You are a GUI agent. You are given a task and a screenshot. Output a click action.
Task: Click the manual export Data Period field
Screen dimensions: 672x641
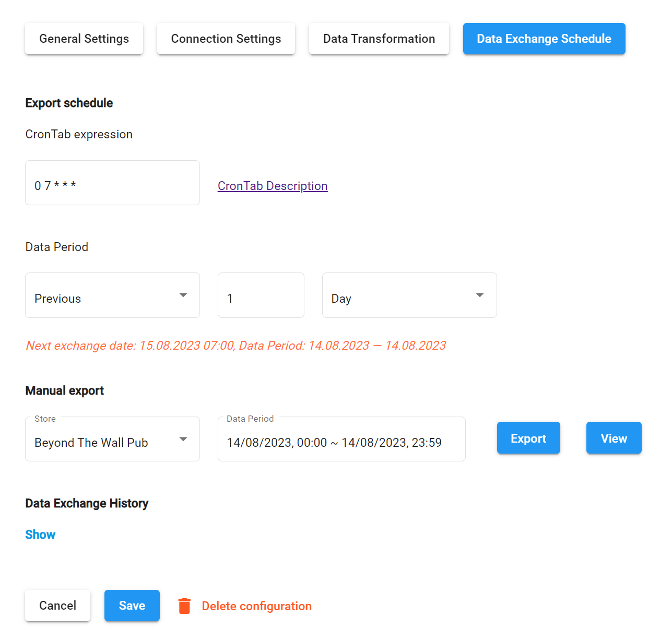[x=341, y=442]
